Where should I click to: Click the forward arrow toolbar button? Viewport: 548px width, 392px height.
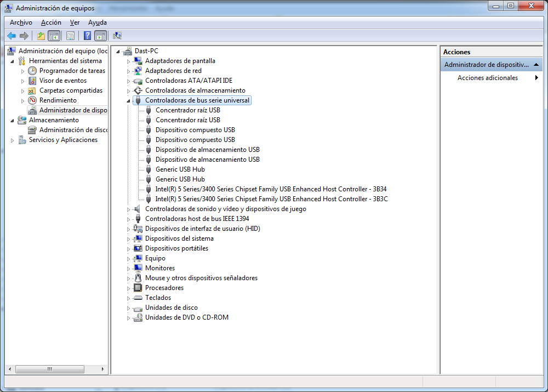[x=24, y=36]
